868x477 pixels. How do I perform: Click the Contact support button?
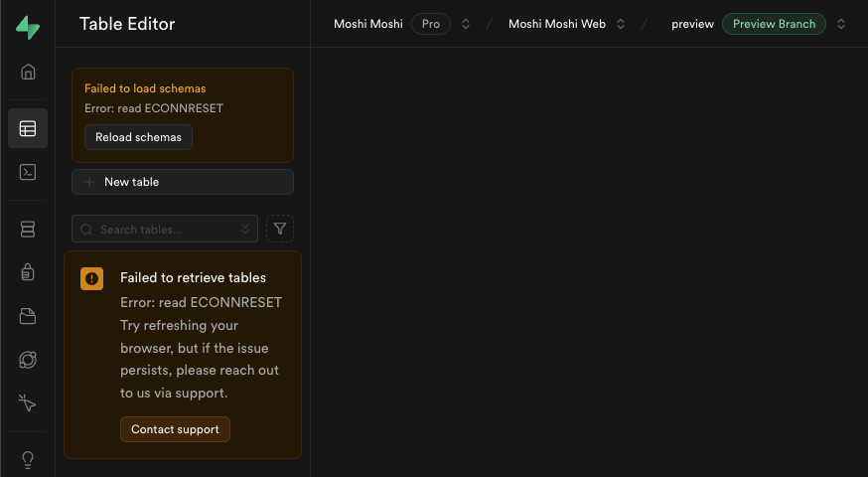click(x=175, y=429)
